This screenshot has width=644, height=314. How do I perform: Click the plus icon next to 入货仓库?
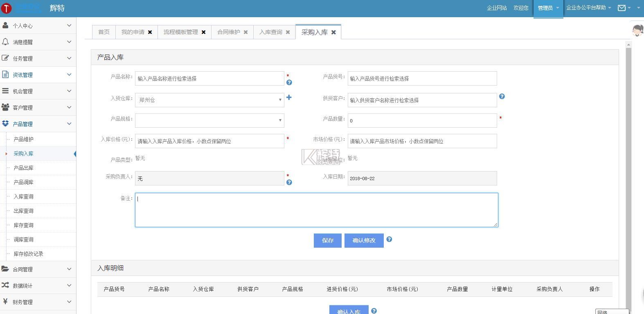click(x=289, y=97)
